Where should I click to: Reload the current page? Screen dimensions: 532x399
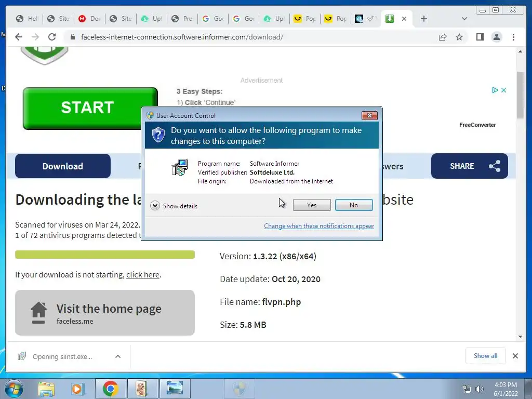(x=52, y=37)
